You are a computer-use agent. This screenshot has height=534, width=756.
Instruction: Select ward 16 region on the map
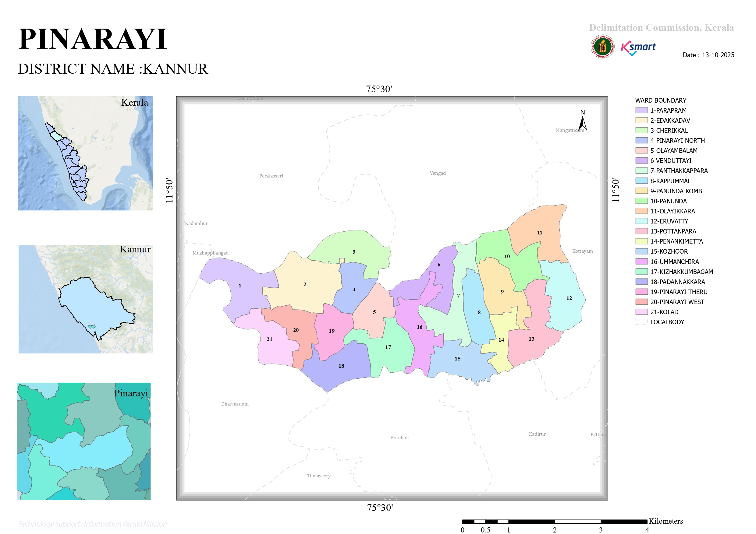click(x=419, y=327)
